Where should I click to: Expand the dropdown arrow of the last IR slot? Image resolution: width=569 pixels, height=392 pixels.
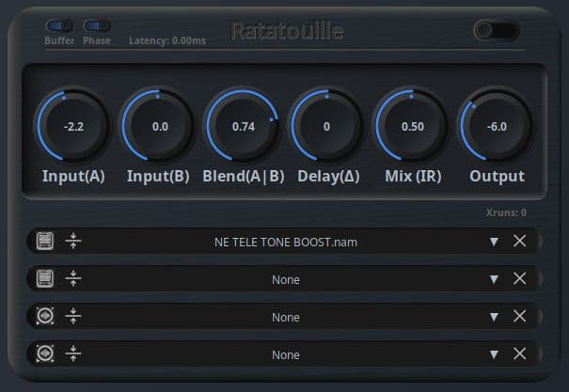pyautogui.click(x=494, y=354)
